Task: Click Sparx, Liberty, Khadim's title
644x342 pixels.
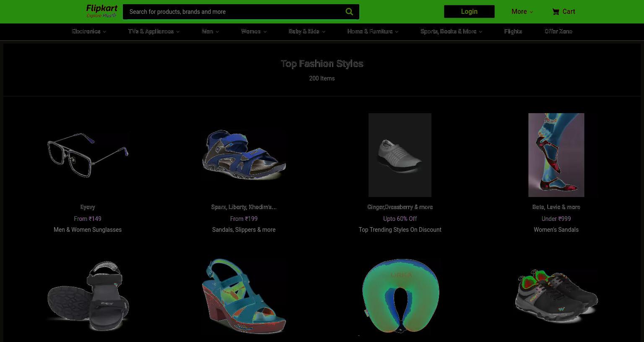Action: [244, 207]
